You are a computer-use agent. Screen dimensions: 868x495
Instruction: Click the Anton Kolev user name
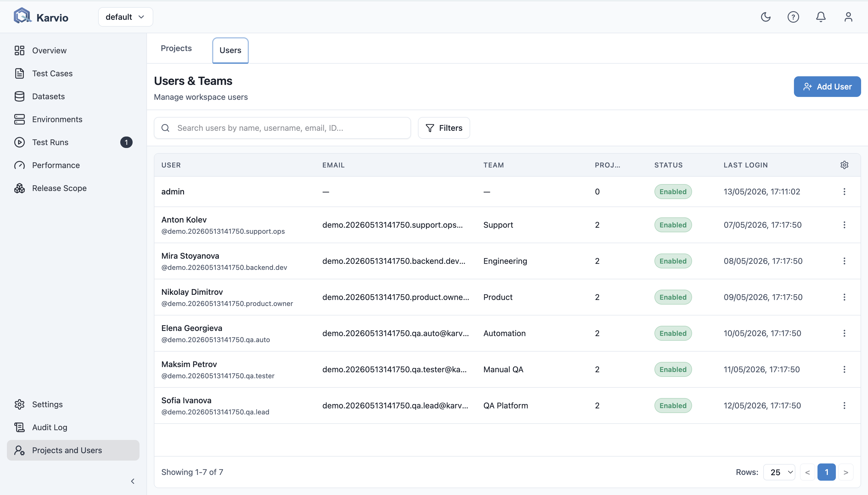[x=184, y=220]
